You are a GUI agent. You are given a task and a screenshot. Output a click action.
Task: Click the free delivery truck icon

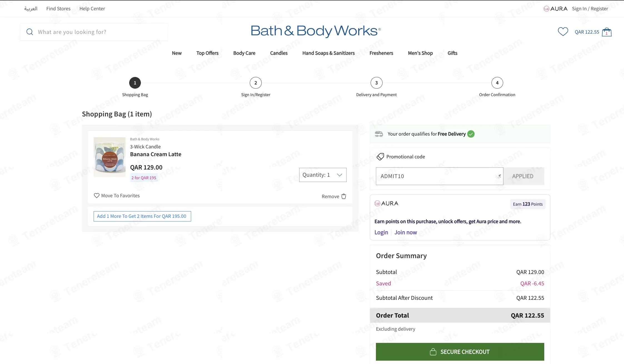[379, 134]
